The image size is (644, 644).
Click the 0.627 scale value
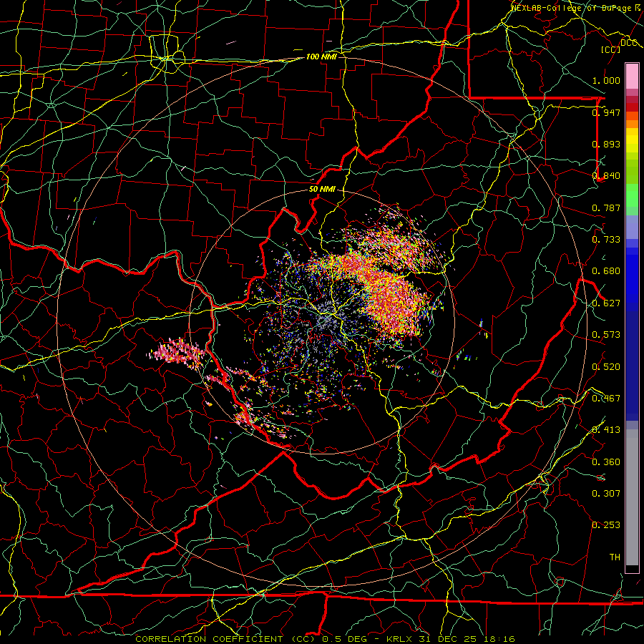[x=606, y=303]
